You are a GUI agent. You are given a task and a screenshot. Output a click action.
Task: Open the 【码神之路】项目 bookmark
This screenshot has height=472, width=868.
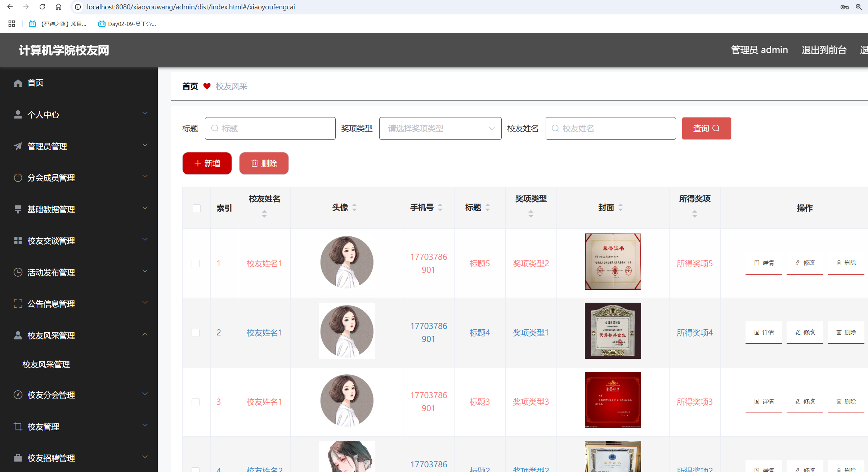58,24
